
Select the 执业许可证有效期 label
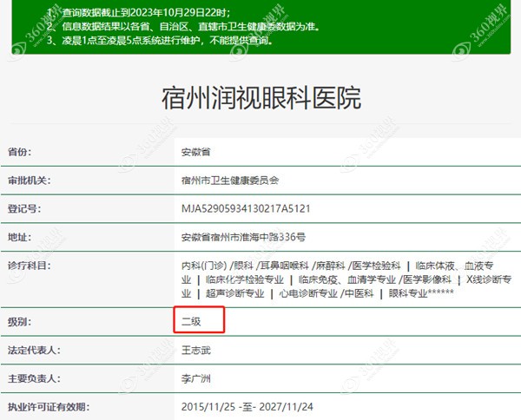click(49, 407)
